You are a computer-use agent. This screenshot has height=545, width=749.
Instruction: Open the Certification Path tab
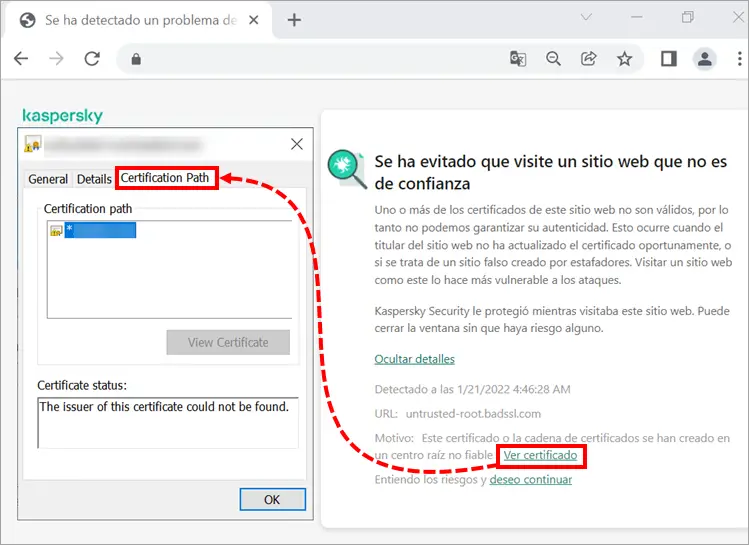click(165, 178)
